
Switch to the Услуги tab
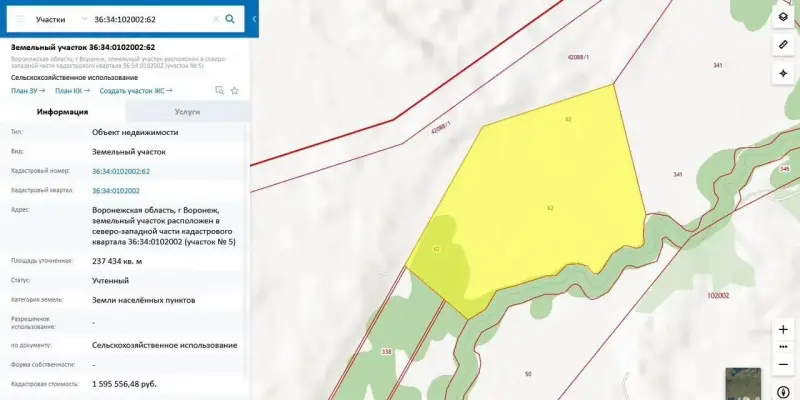pyautogui.click(x=187, y=112)
